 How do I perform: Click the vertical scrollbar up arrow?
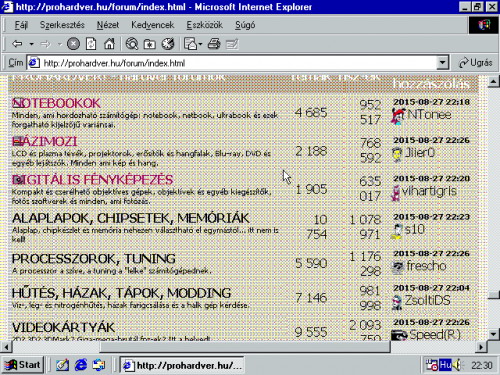pyautogui.click(x=493, y=82)
